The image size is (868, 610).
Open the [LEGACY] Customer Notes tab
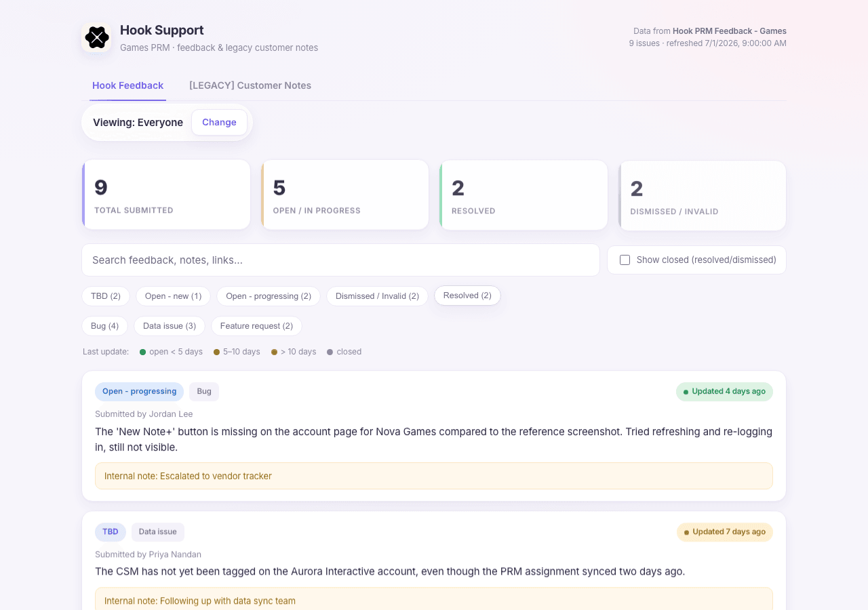pyautogui.click(x=250, y=85)
